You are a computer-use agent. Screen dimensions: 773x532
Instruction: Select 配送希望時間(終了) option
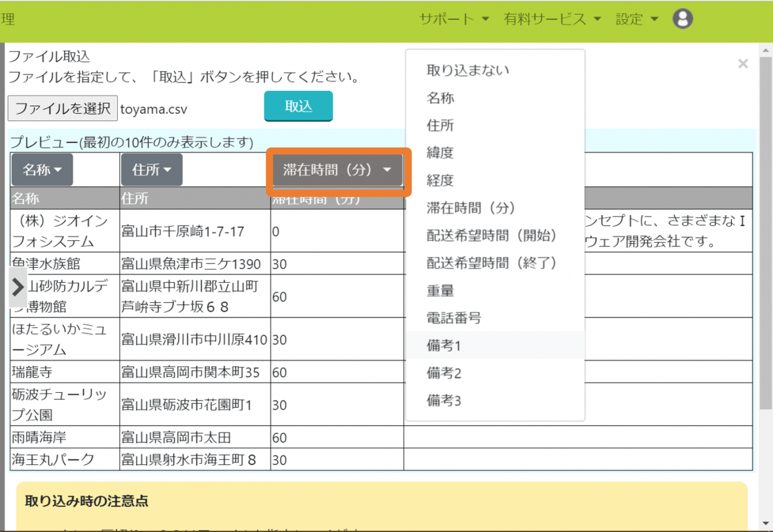491,263
